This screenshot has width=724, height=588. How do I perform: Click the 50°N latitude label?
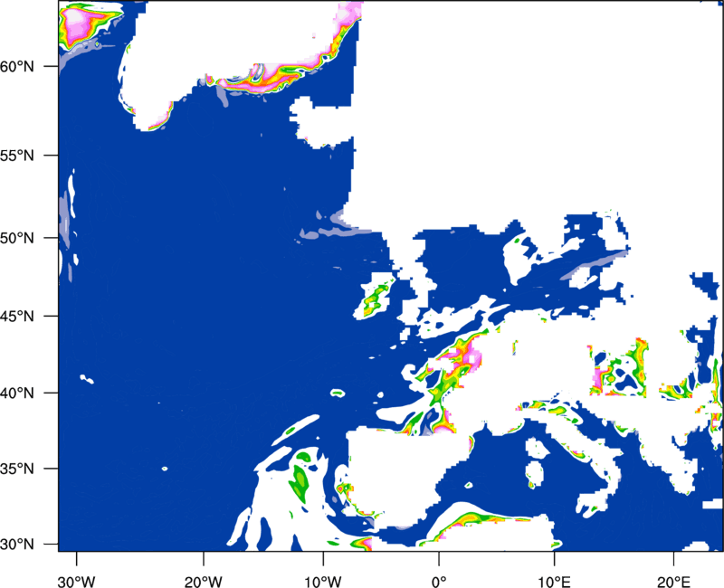tap(17, 238)
